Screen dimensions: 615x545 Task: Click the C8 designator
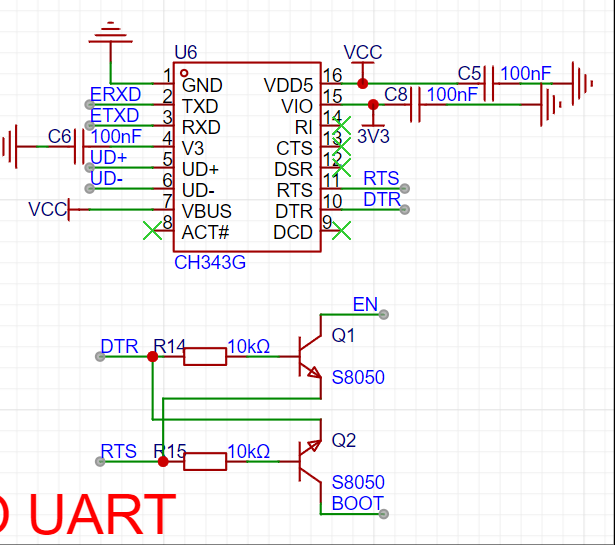tap(396, 95)
